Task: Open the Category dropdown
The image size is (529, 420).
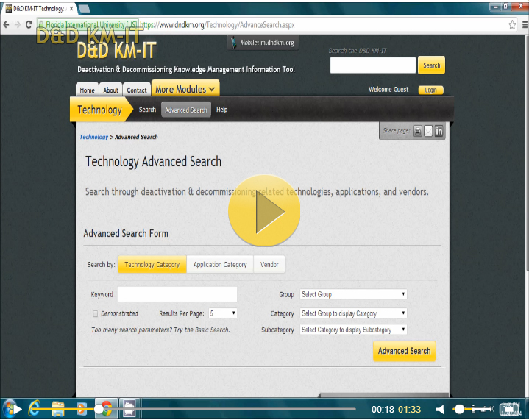Action: (x=353, y=313)
